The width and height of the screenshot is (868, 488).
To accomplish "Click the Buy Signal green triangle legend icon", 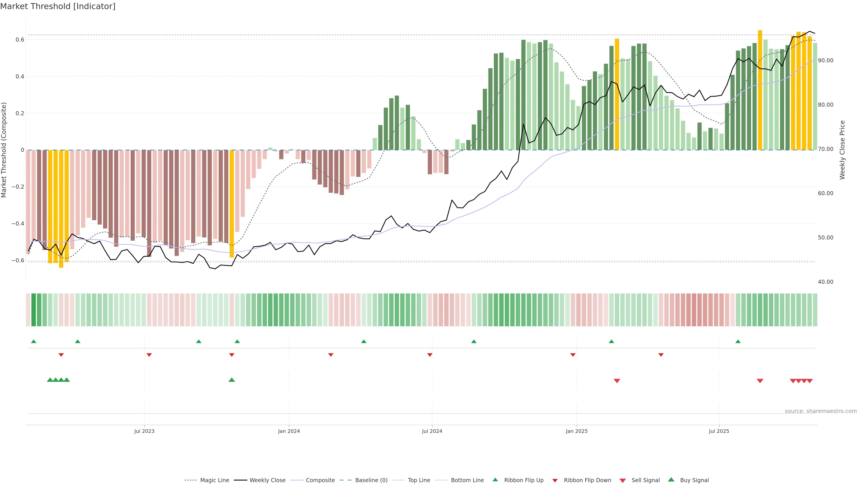I will (671, 480).
